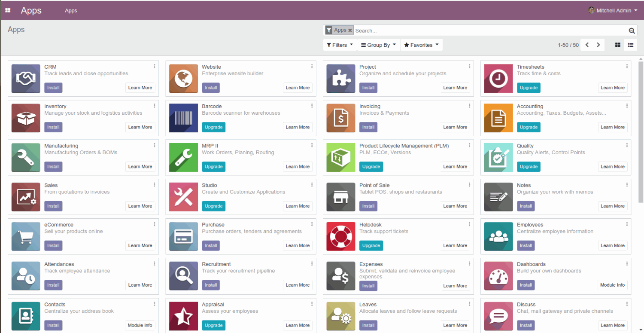Open the main apps grid menu

(8, 10)
